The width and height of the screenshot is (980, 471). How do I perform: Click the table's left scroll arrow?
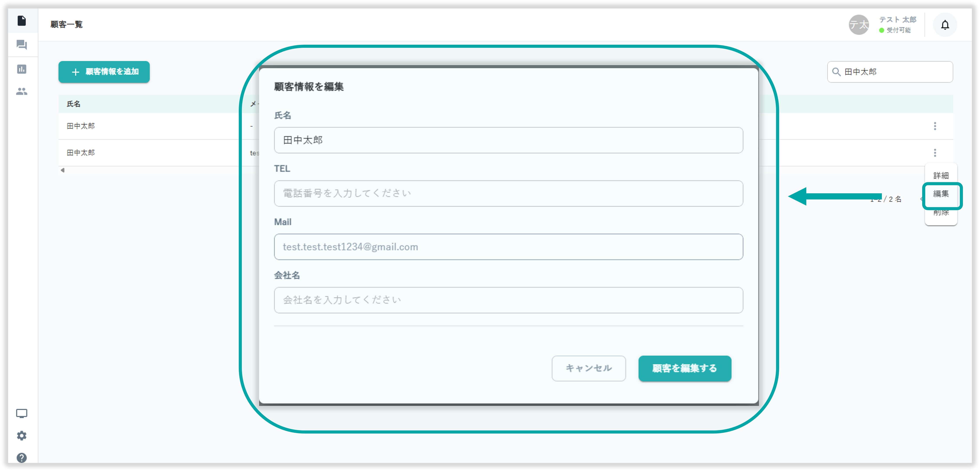click(x=63, y=170)
